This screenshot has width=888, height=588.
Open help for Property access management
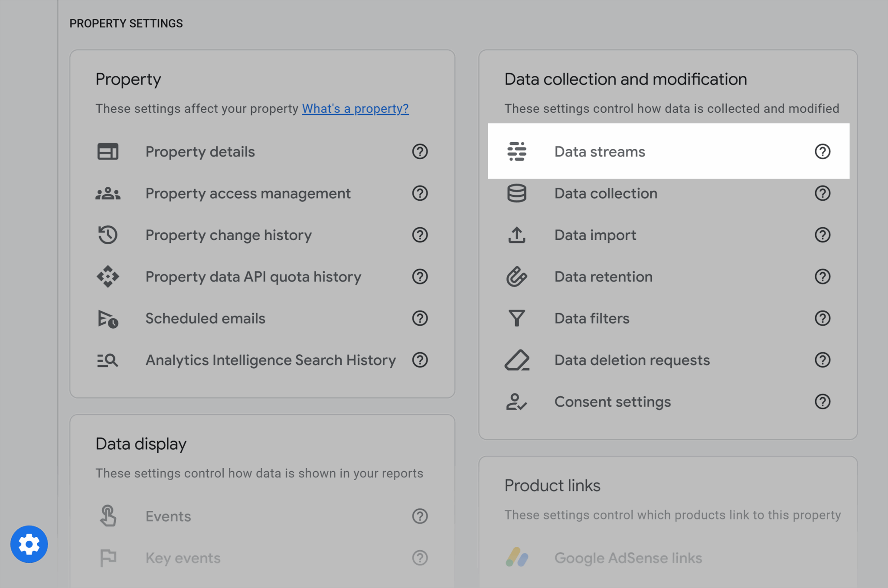pyautogui.click(x=420, y=193)
